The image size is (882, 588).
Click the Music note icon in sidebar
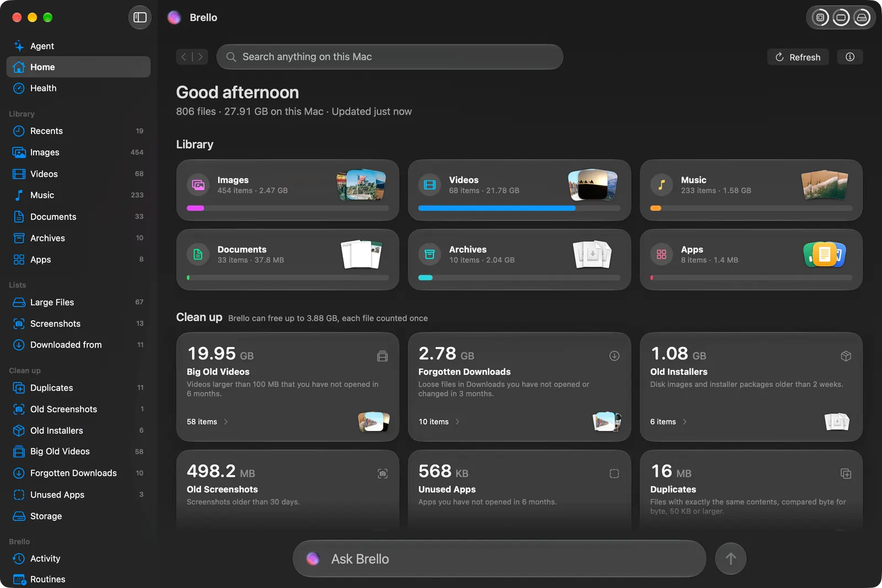pyautogui.click(x=19, y=195)
